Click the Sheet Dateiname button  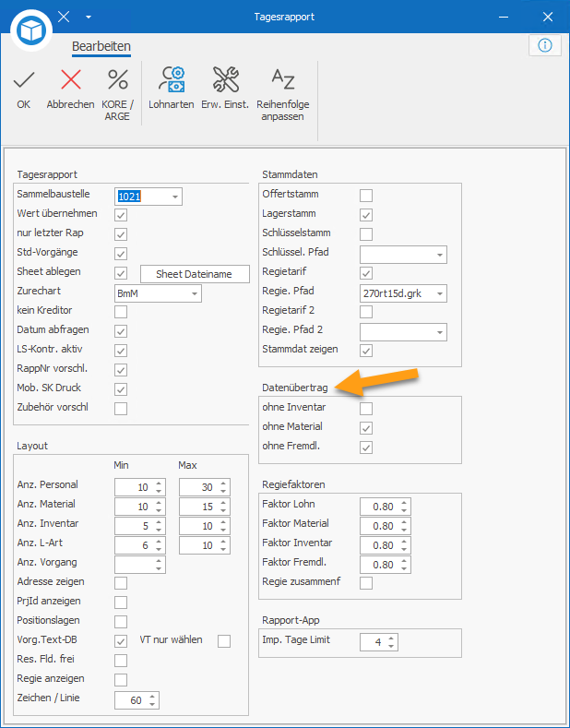[x=195, y=274]
